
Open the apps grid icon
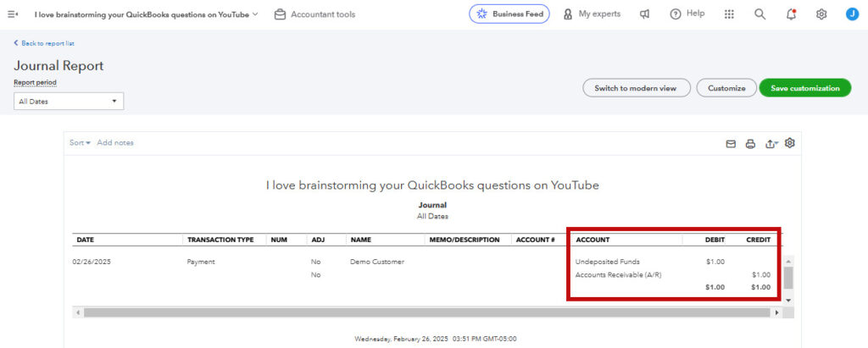click(x=729, y=14)
